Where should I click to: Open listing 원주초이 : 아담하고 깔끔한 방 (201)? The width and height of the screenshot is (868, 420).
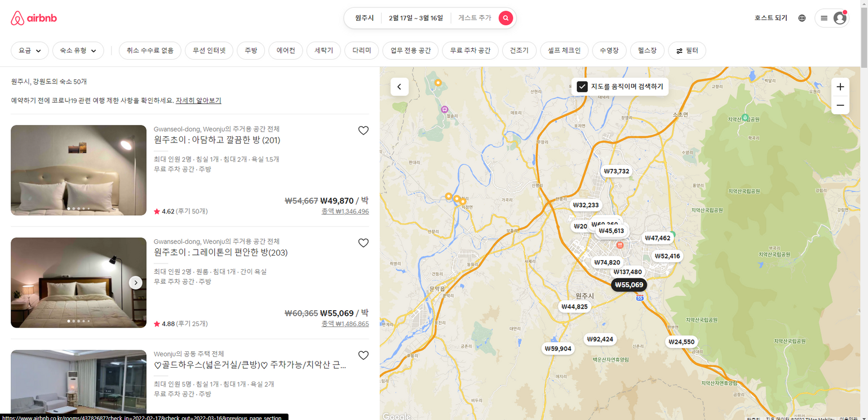click(217, 140)
